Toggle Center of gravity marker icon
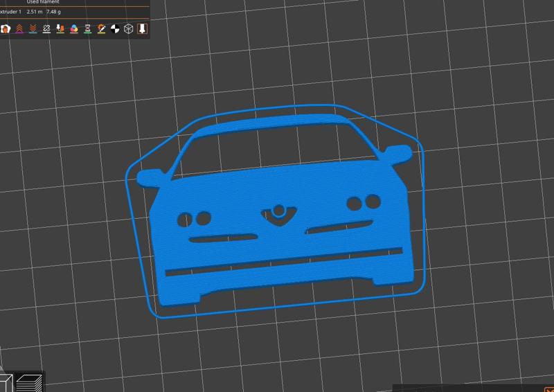This screenshot has width=554, height=392. 115,29
